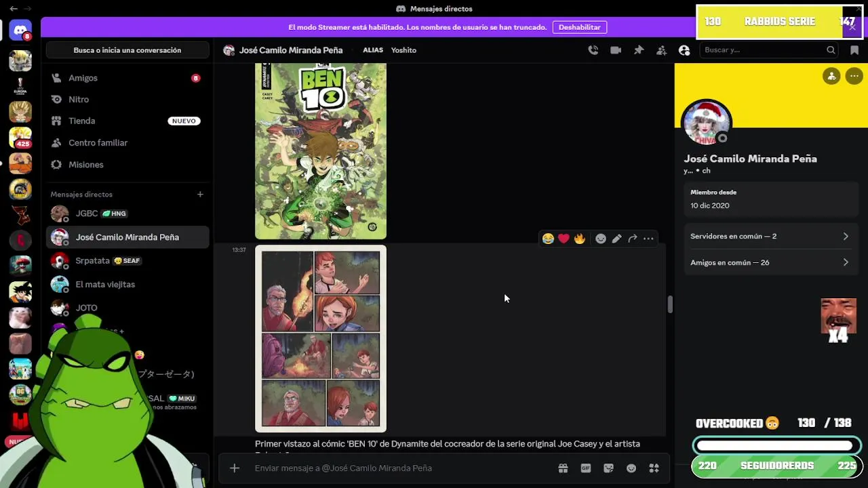Screen dimensions: 868x488
Task: Start a video call
Action: click(616, 50)
